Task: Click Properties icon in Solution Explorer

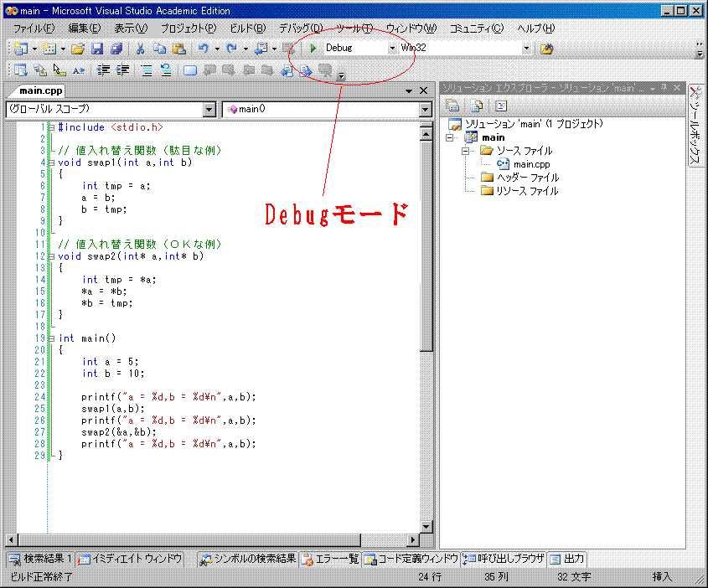Action: [x=452, y=106]
